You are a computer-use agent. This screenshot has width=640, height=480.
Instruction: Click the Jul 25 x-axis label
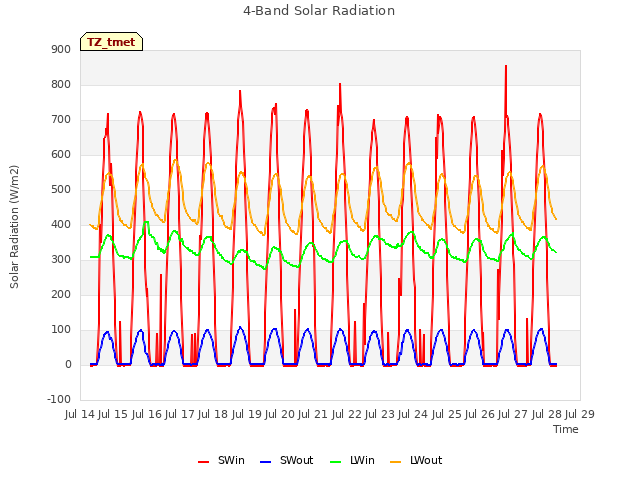point(447,414)
